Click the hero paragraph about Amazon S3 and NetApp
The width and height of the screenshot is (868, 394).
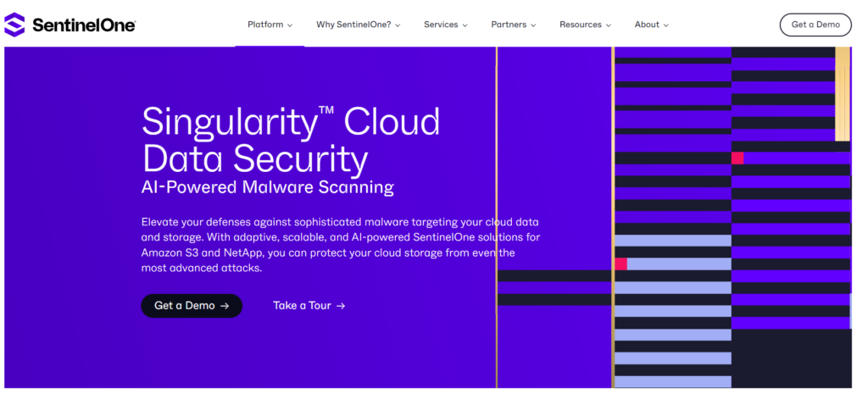click(x=339, y=245)
